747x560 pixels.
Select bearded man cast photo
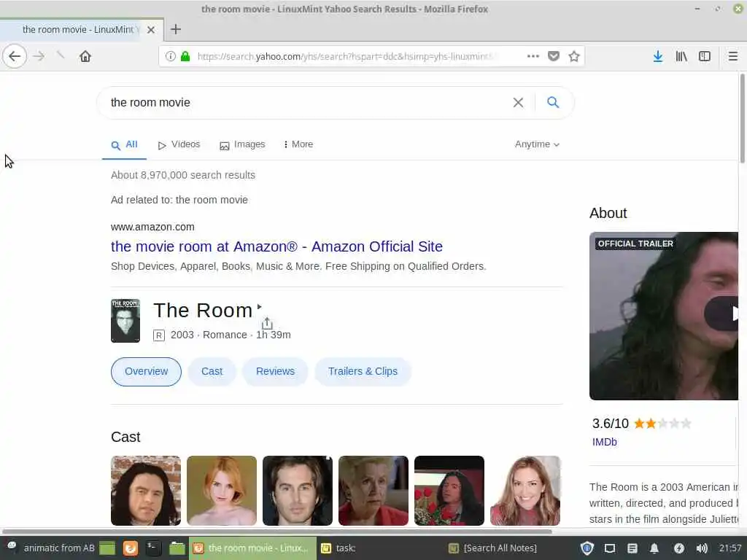[298, 491]
